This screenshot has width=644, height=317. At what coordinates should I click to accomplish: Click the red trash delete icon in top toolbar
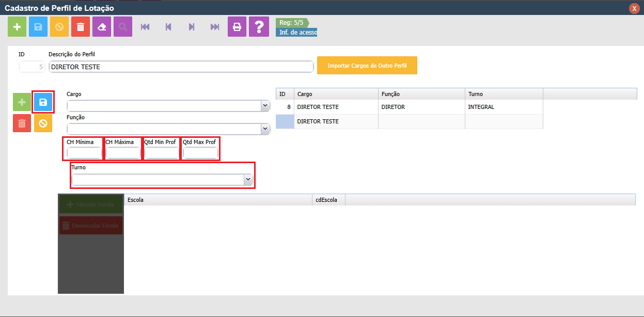(x=80, y=27)
